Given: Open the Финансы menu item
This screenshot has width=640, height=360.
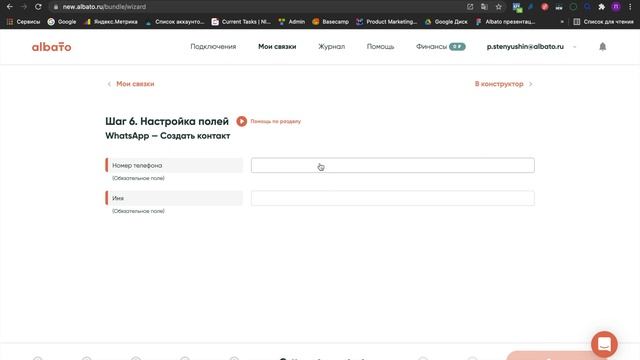Looking at the screenshot, I should 431,47.
